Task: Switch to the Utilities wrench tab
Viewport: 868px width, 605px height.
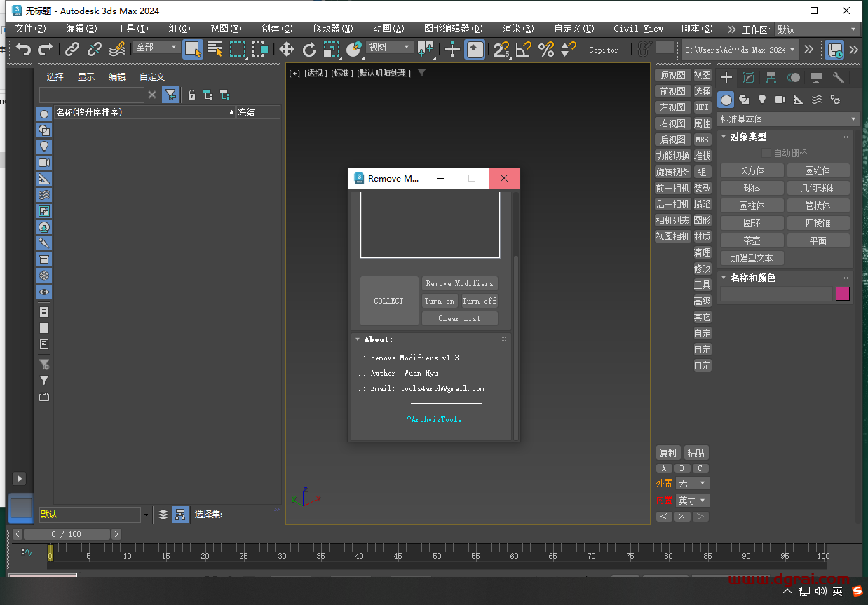Action: [839, 78]
